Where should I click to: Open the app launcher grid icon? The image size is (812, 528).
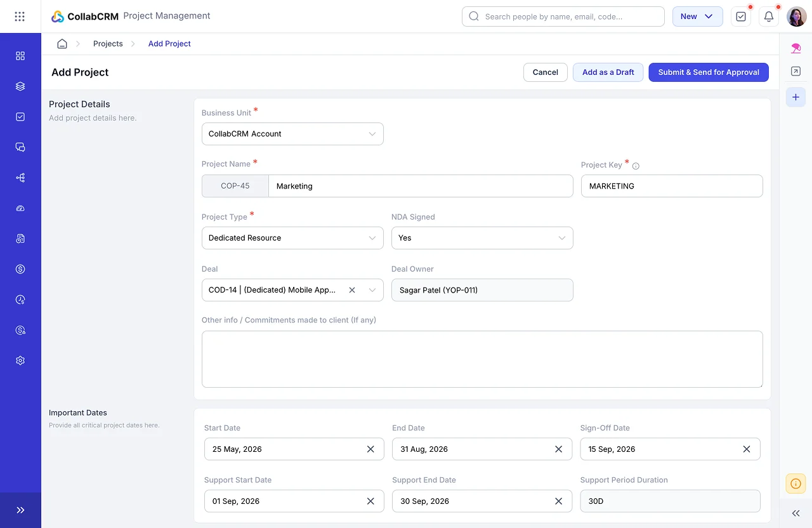tap(20, 16)
